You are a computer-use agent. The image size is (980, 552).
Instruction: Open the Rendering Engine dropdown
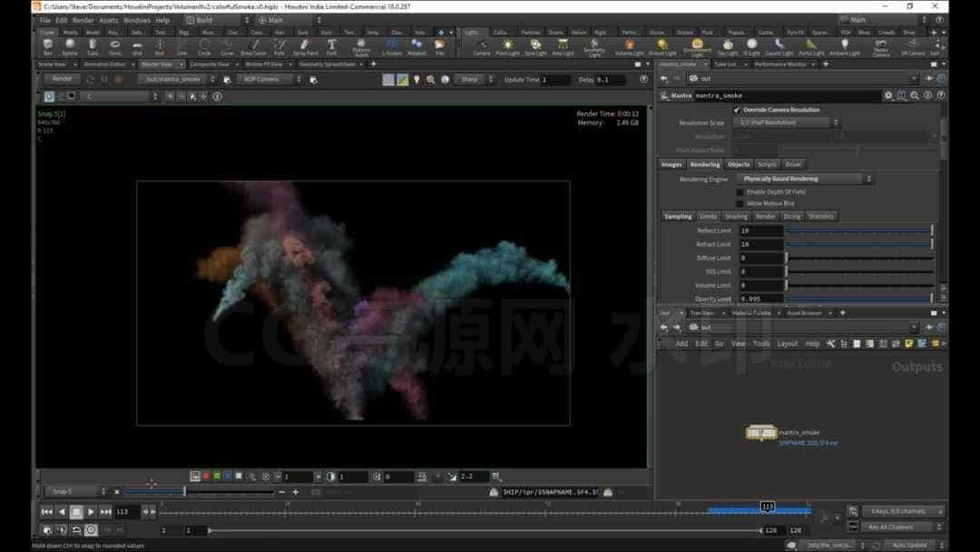pyautogui.click(x=806, y=179)
